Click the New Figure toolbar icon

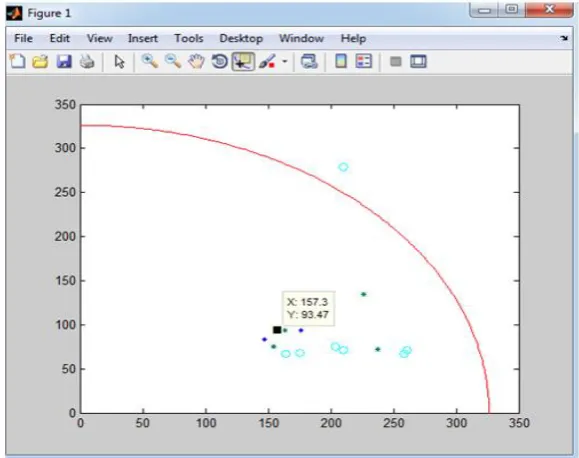[17, 61]
